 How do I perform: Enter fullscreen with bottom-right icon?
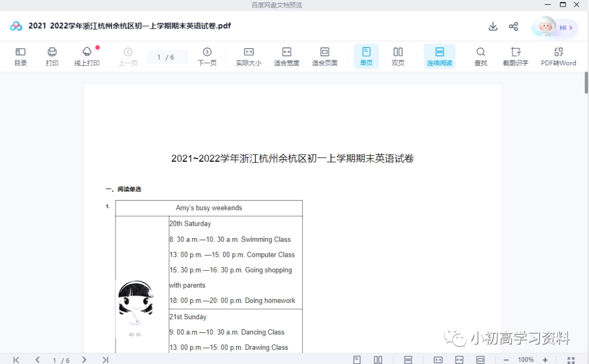tap(571, 360)
